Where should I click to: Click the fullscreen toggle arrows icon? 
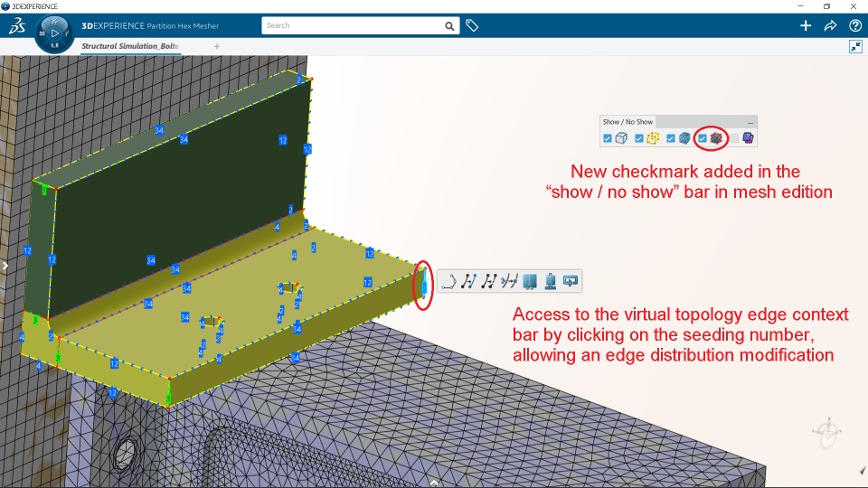tap(856, 46)
